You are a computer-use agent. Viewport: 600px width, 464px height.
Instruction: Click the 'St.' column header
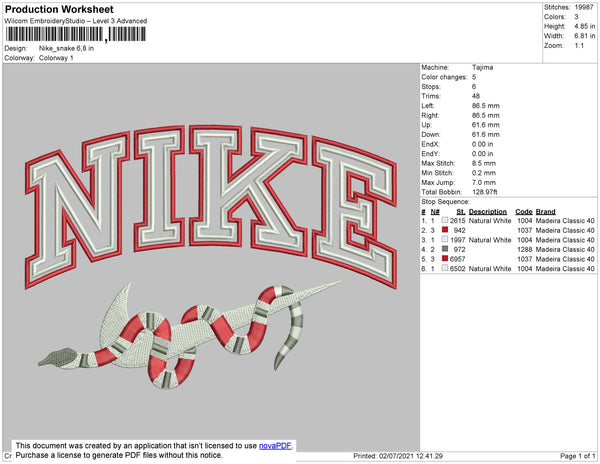(x=460, y=212)
